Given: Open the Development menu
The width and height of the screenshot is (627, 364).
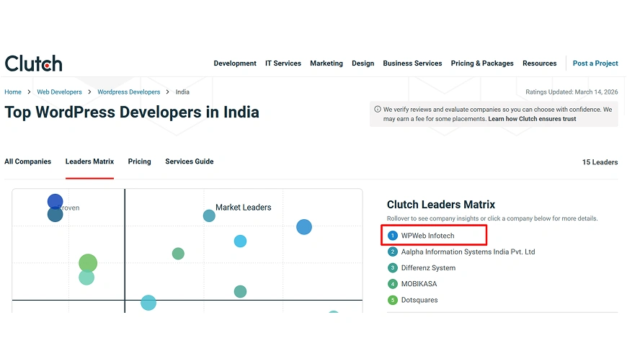Looking at the screenshot, I should [235, 63].
